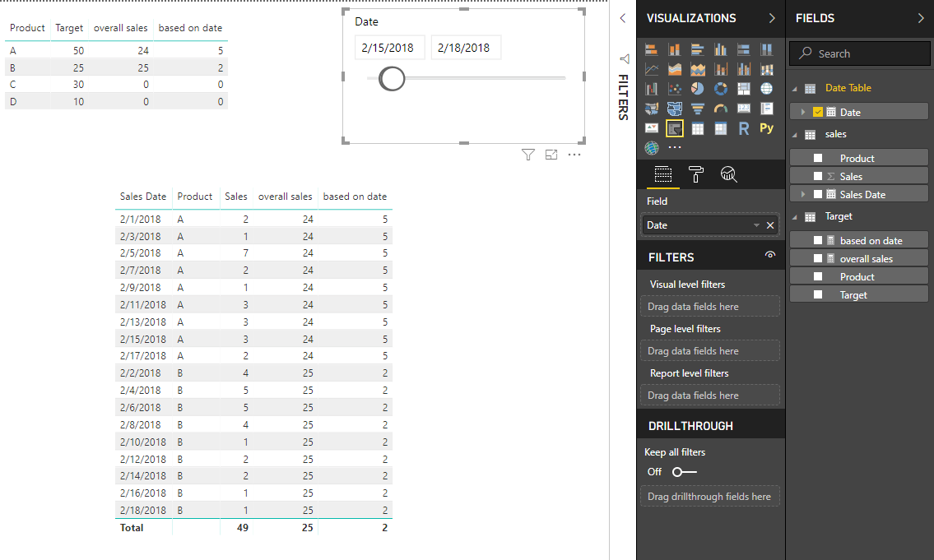Select the slicer visualization
Viewport: 934px width, 560px height.
[x=674, y=128]
